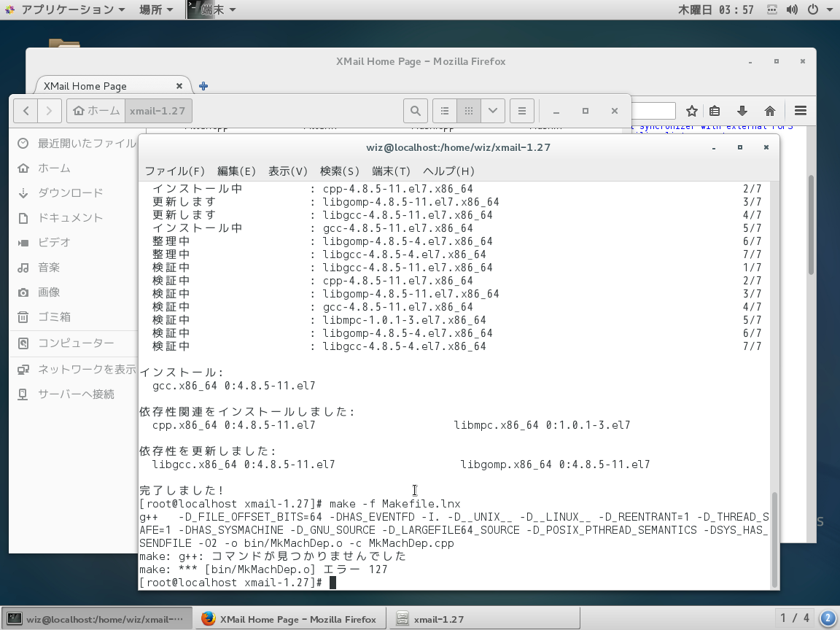Image resolution: width=840 pixels, height=630 pixels.
Task: Open the terminal 端末(T) menu
Action: tap(391, 171)
